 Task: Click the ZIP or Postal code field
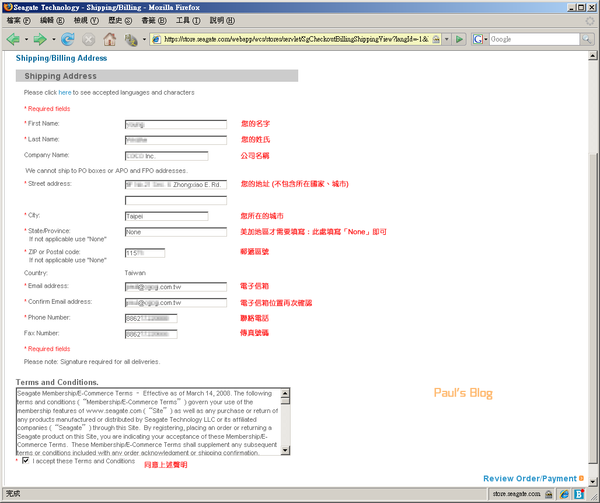[145, 253]
